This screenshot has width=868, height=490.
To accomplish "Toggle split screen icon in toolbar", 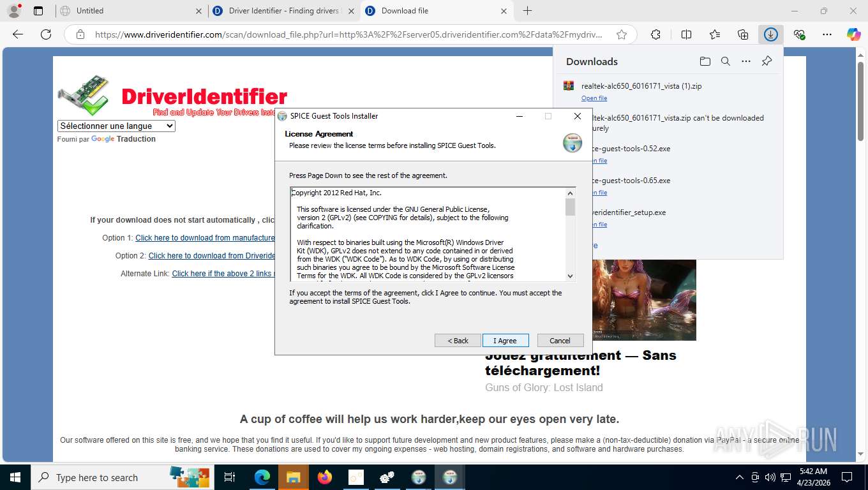I will tap(686, 34).
